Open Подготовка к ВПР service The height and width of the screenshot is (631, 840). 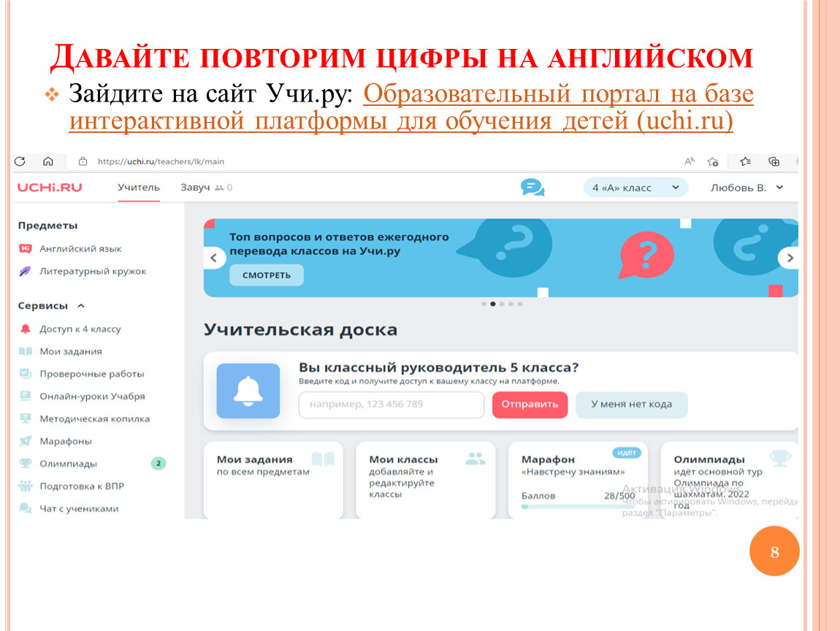pyautogui.click(x=81, y=486)
